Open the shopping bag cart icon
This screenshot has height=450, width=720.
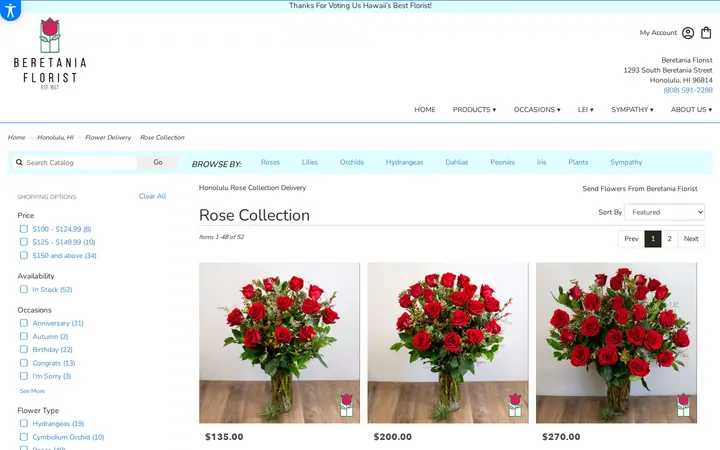click(706, 33)
